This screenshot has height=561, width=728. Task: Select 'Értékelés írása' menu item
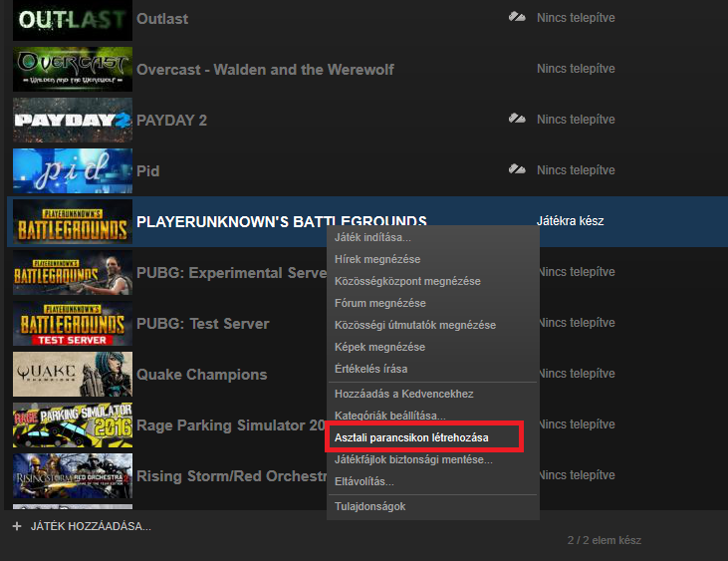pos(370,369)
